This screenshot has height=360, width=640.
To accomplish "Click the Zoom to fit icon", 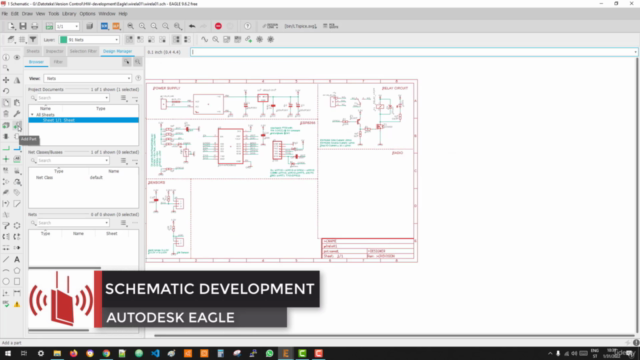I will (x=131, y=26).
